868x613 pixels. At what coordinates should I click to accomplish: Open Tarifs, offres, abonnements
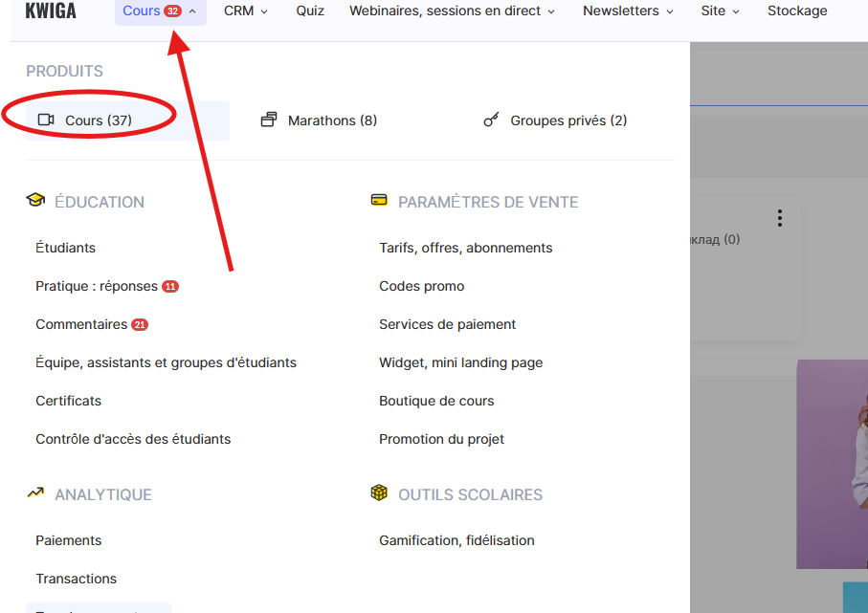click(465, 248)
